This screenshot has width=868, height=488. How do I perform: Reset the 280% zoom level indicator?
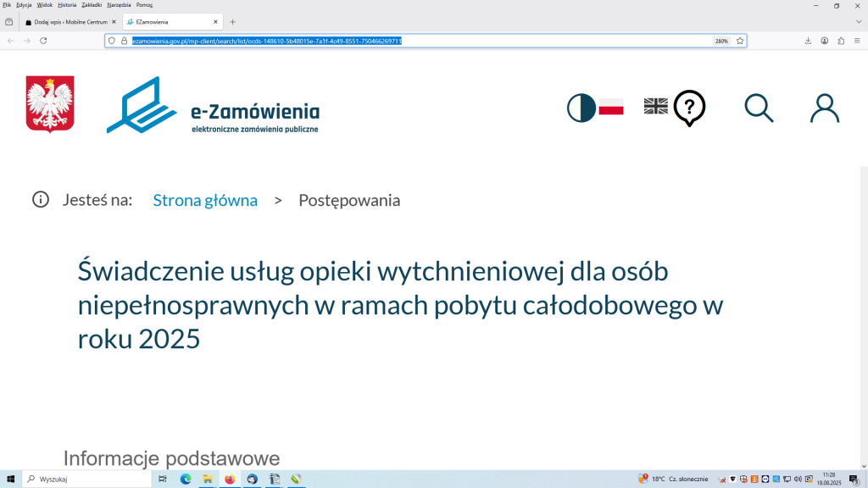pyautogui.click(x=721, y=41)
